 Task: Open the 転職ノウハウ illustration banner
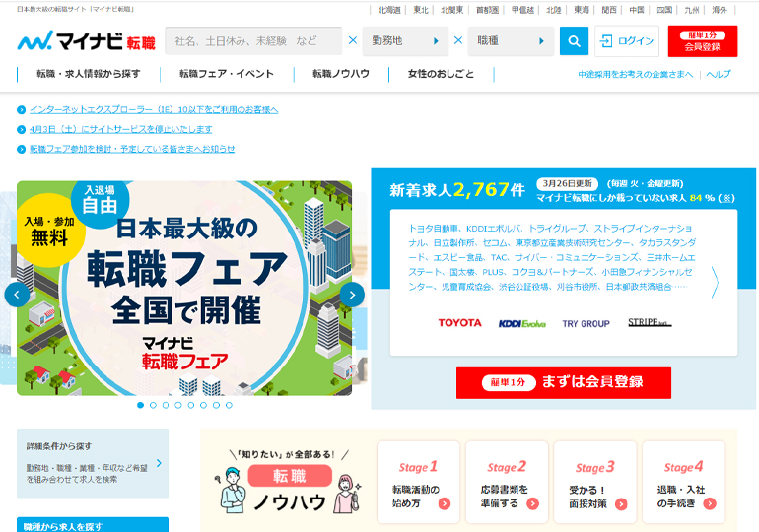pyautogui.click(x=288, y=482)
